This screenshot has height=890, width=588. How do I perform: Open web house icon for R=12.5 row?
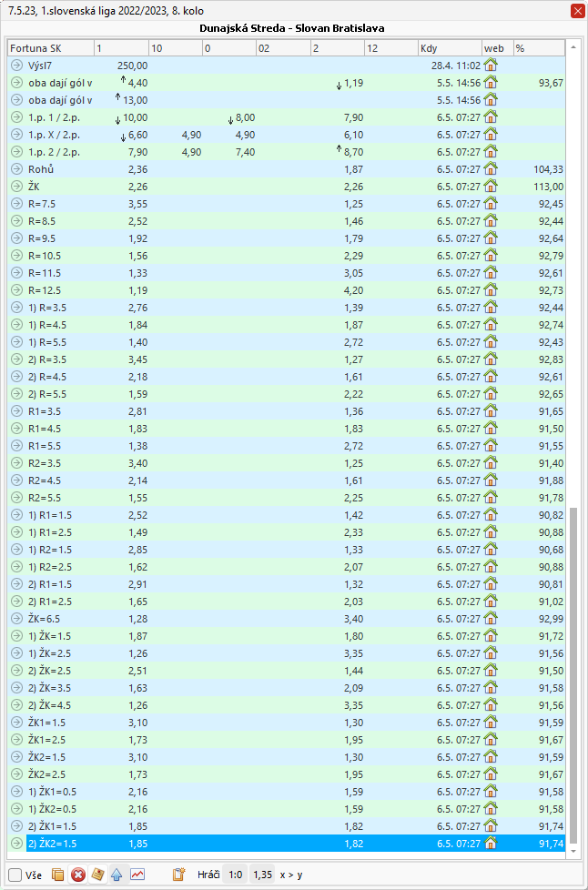(491, 290)
